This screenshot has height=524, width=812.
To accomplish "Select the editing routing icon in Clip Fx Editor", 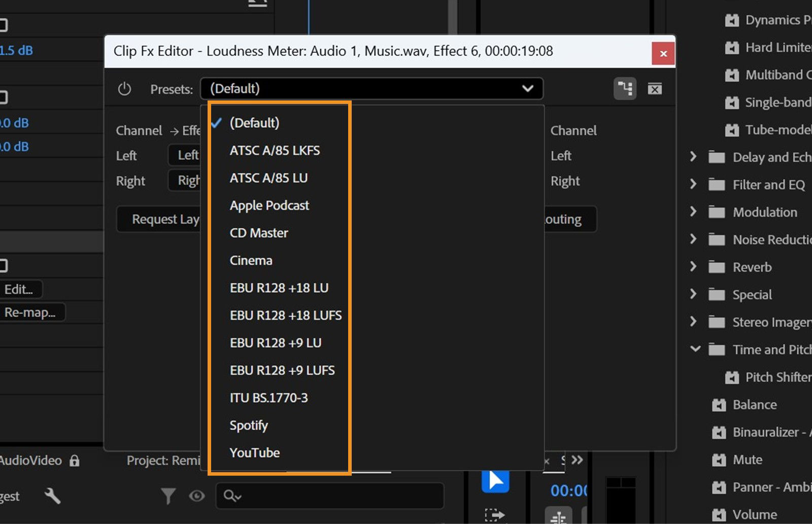I will point(625,88).
